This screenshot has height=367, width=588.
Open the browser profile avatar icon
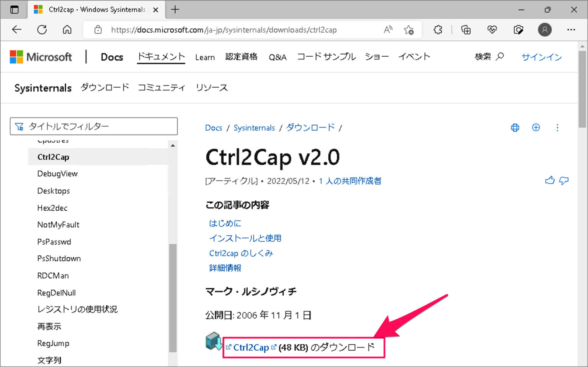[545, 29]
